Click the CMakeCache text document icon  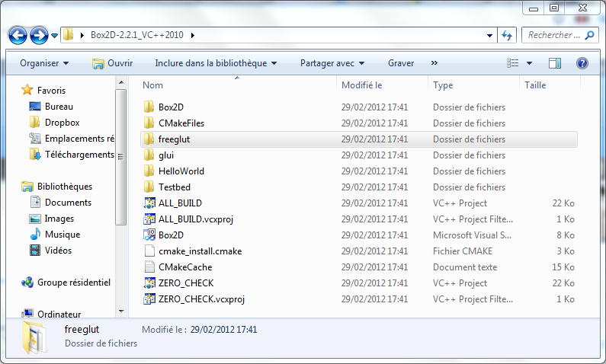149,267
